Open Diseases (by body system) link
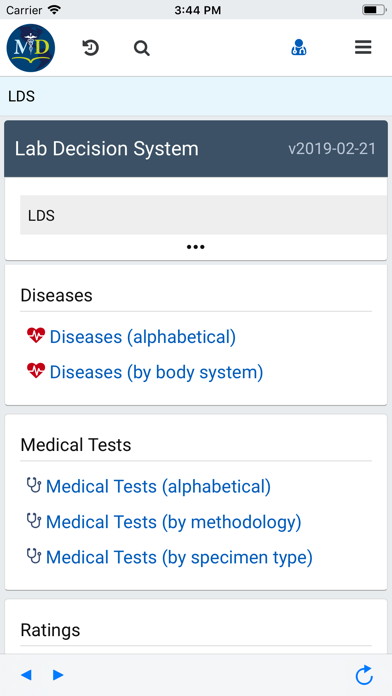This screenshot has width=392, height=696. pos(156,372)
